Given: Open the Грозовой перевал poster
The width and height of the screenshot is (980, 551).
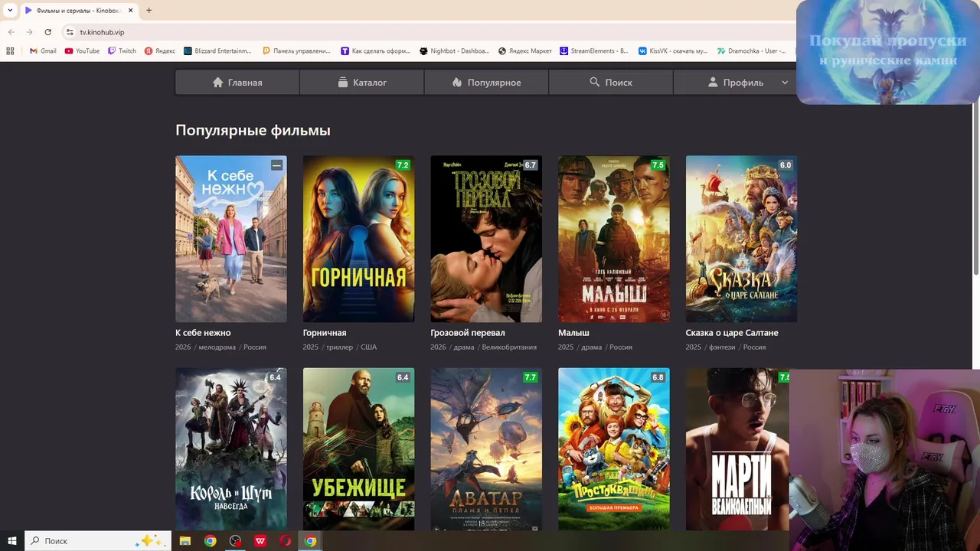Looking at the screenshot, I should coord(486,239).
